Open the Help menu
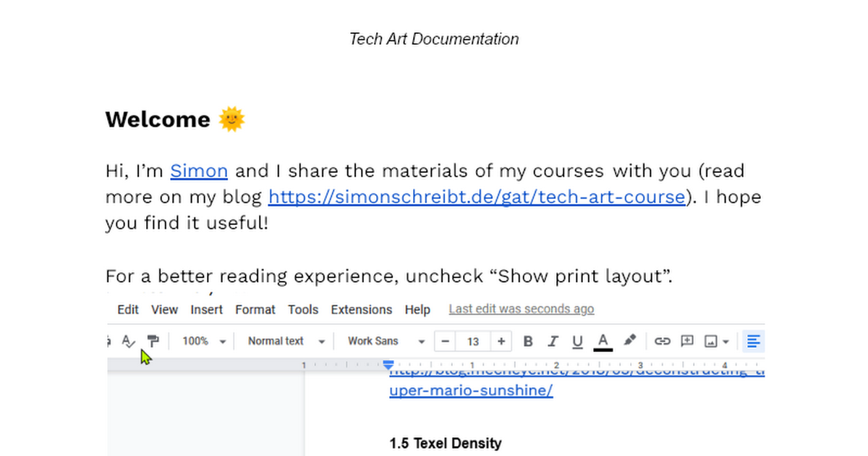Viewport: 868px width, 456px height. pyautogui.click(x=417, y=309)
